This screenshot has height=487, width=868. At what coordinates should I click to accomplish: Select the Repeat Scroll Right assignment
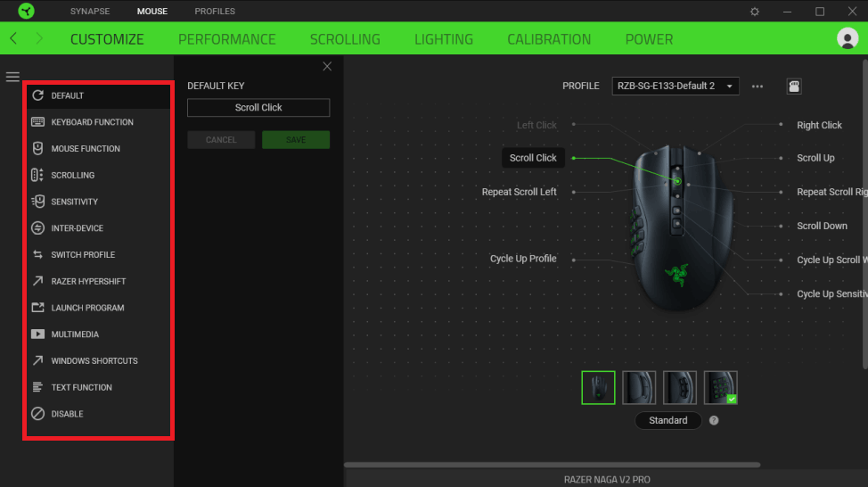pyautogui.click(x=832, y=192)
